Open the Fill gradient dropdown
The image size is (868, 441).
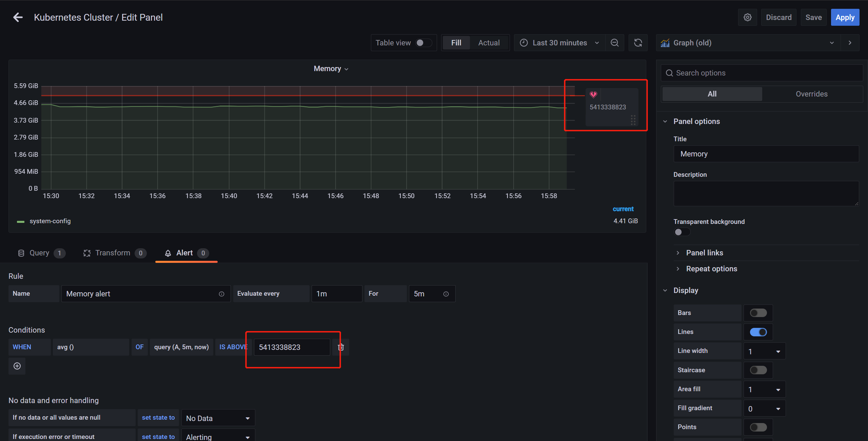[764, 408]
